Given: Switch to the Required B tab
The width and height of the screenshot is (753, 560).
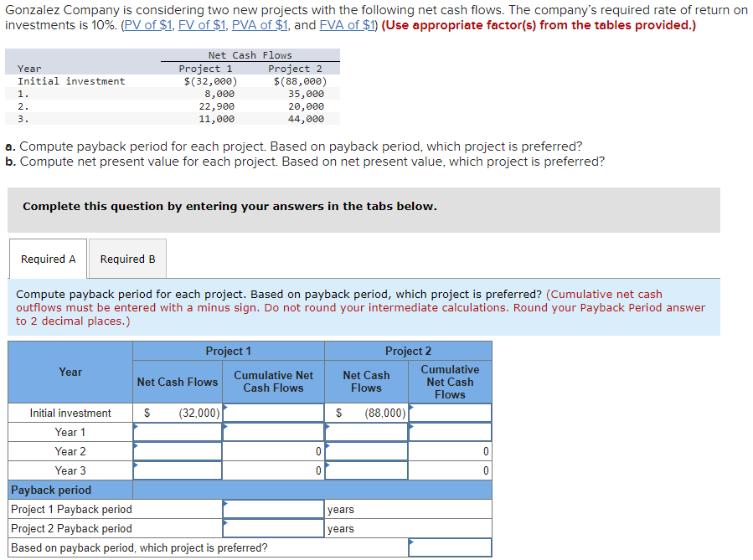Looking at the screenshot, I should [x=126, y=259].
